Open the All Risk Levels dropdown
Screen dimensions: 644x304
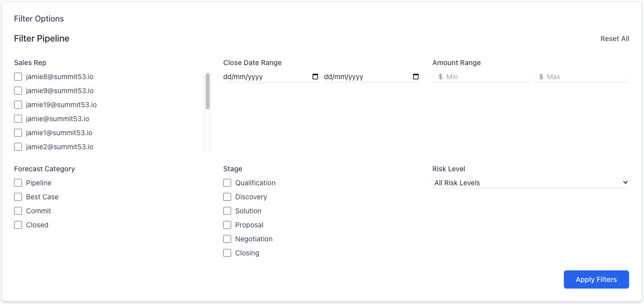pyautogui.click(x=531, y=183)
